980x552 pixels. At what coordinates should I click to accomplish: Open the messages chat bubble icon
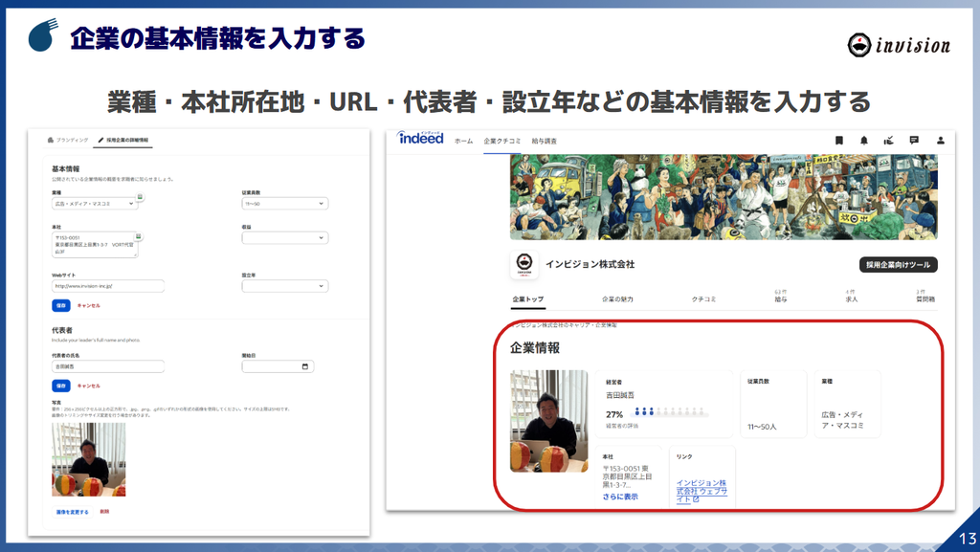click(914, 141)
